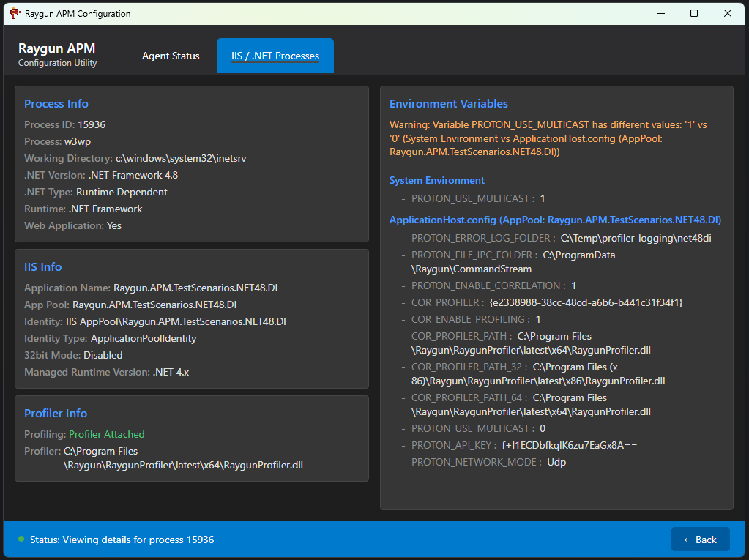This screenshot has width=749, height=560.
Task: Click the Runtime Dependent value
Action: (x=122, y=192)
